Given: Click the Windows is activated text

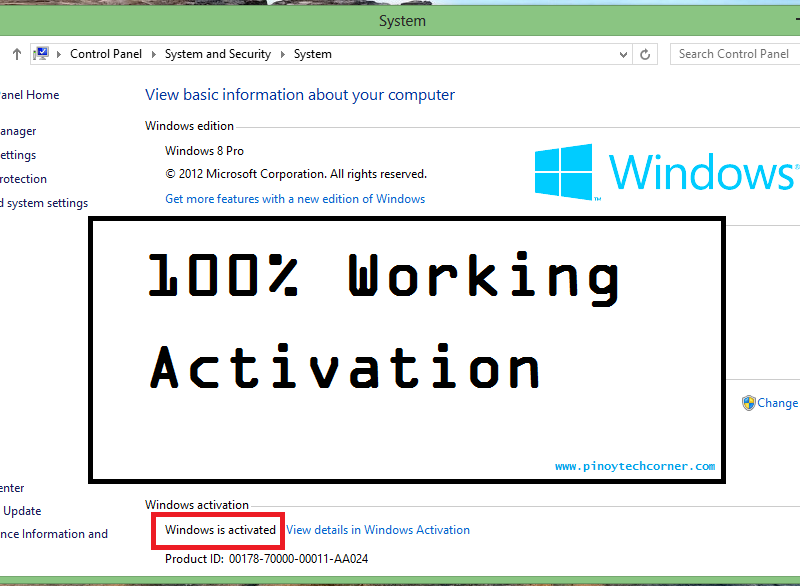Looking at the screenshot, I should click(220, 530).
